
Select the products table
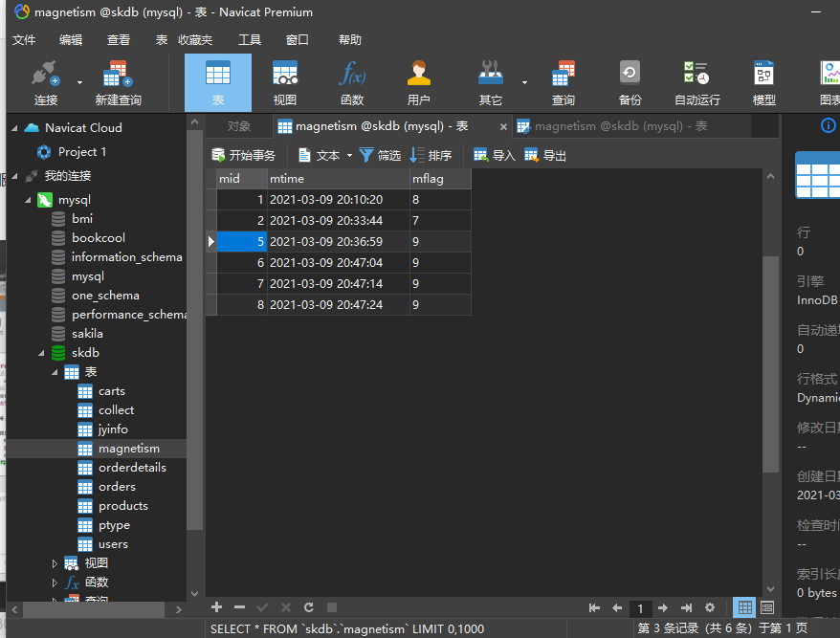point(123,506)
